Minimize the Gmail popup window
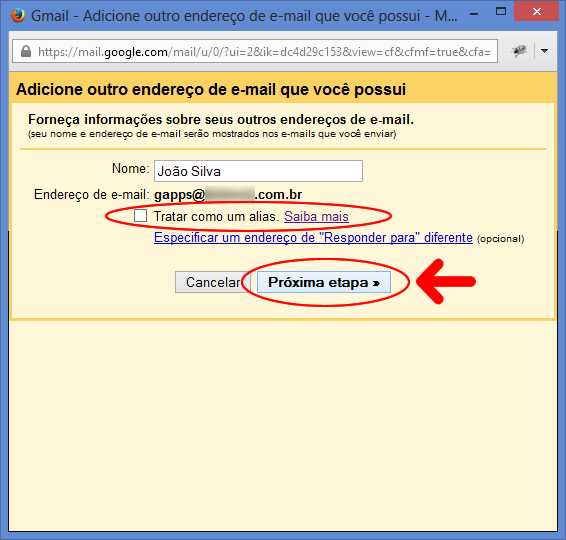 coord(474,14)
